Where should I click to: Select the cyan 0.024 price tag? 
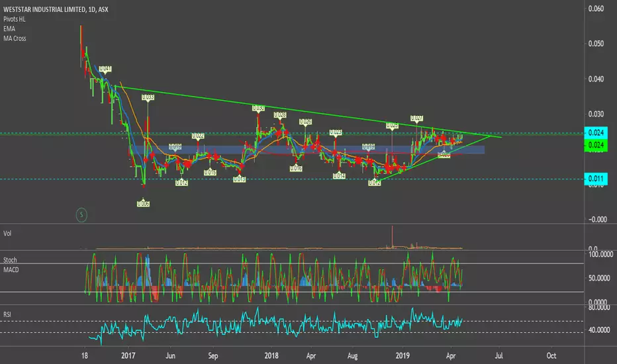pyautogui.click(x=596, y=132)
